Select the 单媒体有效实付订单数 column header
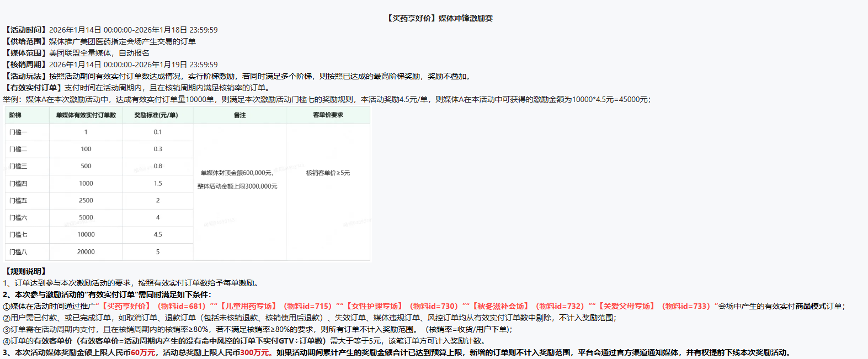 [x=86, y=115]
